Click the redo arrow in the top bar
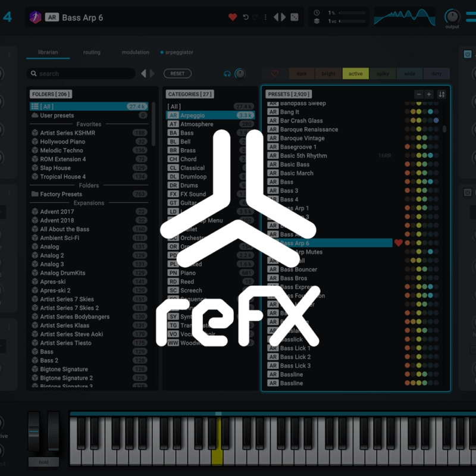This screenshot has width=476, height=476. click(255, 17)
